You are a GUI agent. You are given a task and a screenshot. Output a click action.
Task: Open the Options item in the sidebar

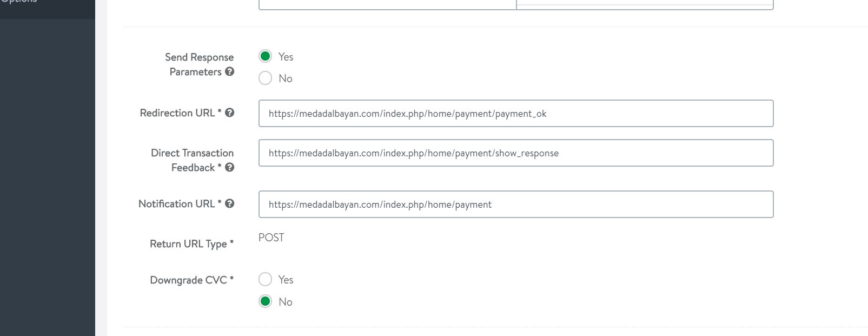[19, 2]
